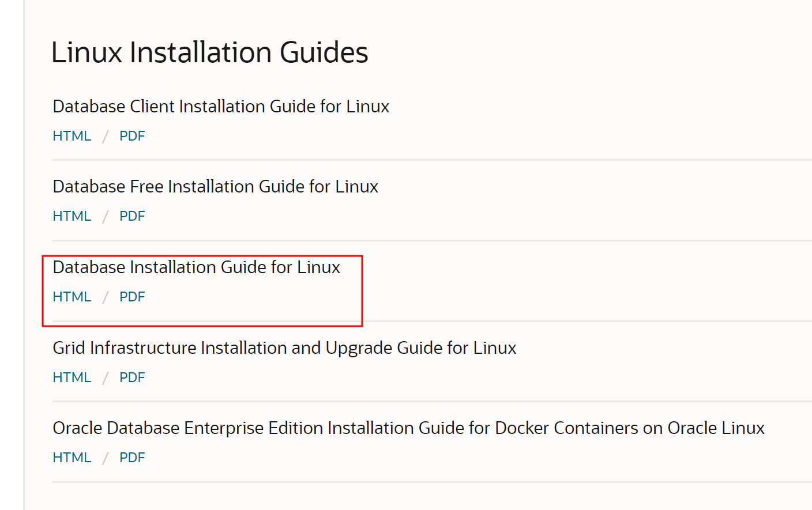Open PDF of Grid Infrastructure Installation and Upgrade Guide
The image size is (812, 510).
132,377
